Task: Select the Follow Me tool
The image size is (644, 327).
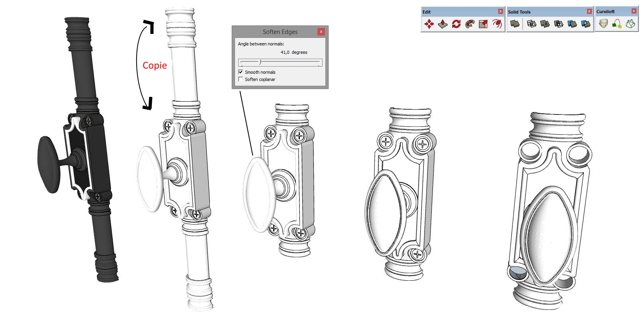Action: click(470, 24)
